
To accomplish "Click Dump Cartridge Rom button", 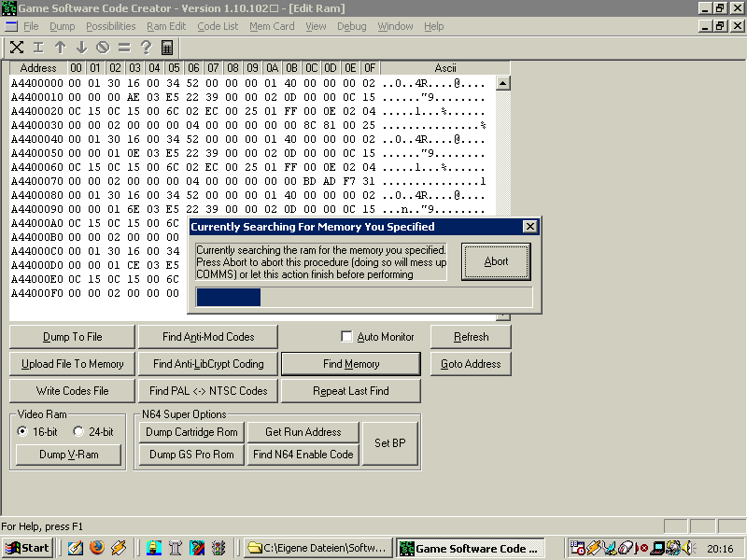I will (x=191, y=432).
